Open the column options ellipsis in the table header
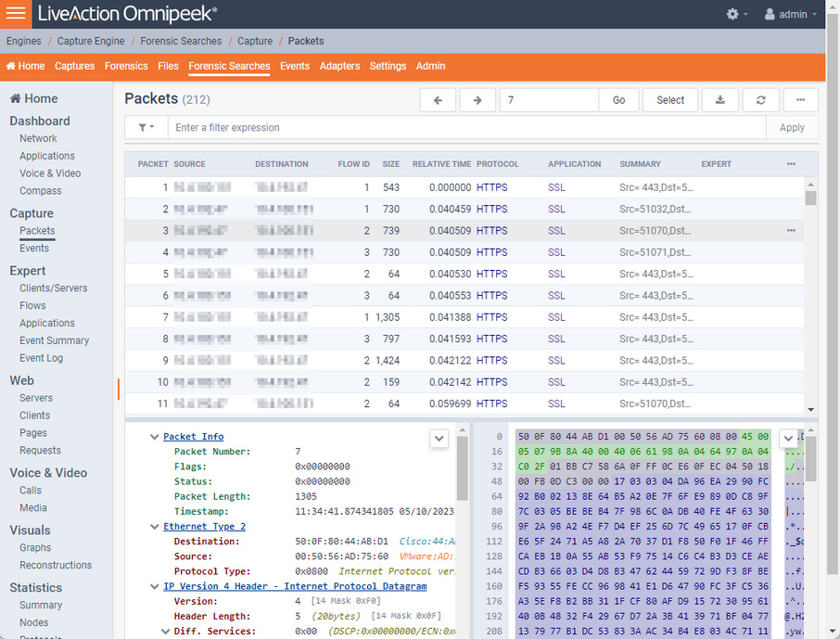This screenshot has height=639, width=840. point(791,163)
